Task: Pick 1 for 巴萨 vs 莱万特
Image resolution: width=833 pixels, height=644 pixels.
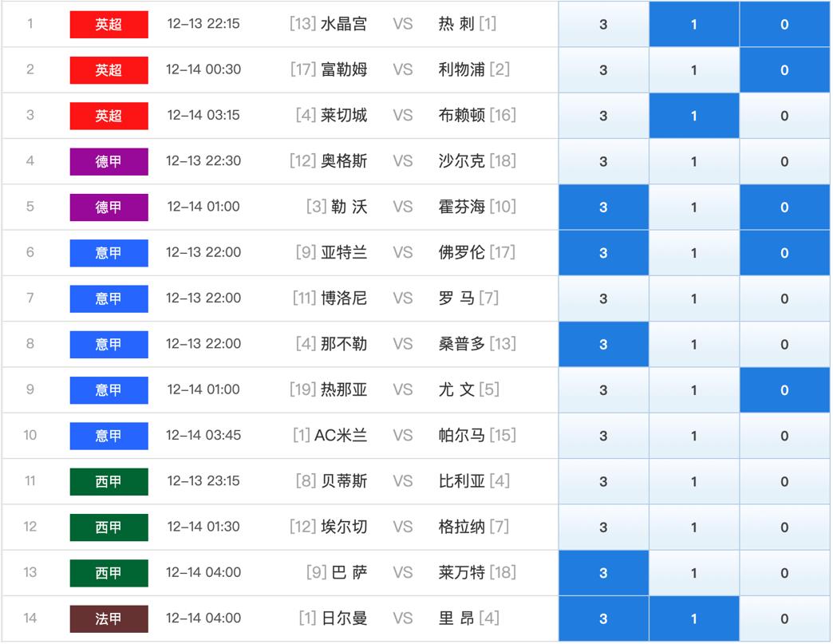Action: click(x=694, y=573)
